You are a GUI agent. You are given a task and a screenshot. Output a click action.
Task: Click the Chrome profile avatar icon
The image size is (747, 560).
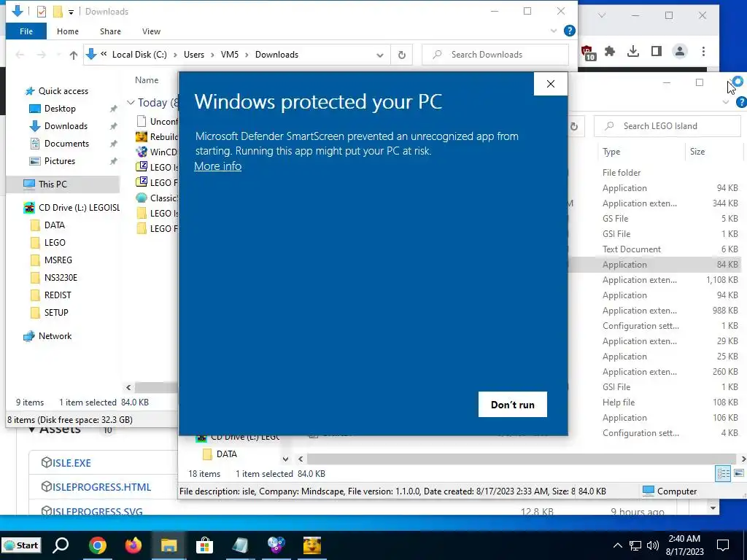[x=680, y=52]
